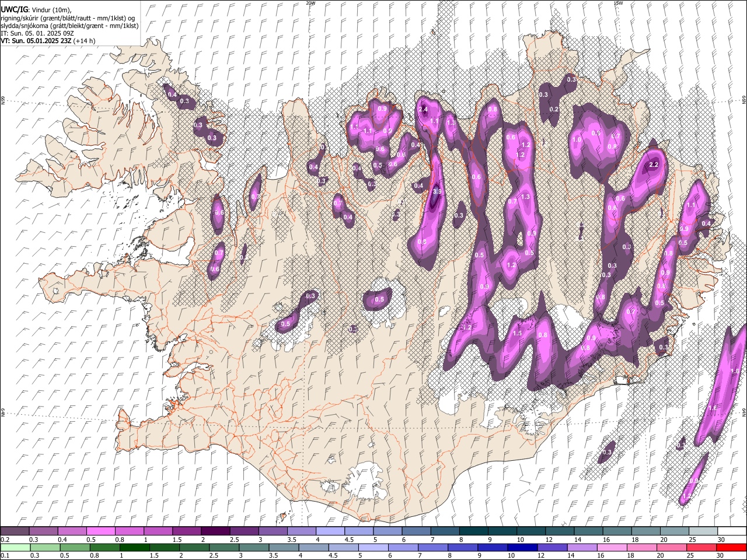747x560 pixels.
Task: Select the white 30 swatch in upper legend
Action: point(731,531)
